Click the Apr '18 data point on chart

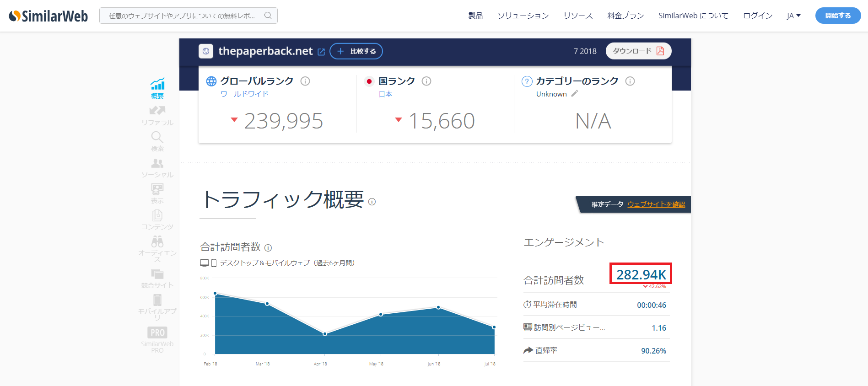tap(325, 334)
